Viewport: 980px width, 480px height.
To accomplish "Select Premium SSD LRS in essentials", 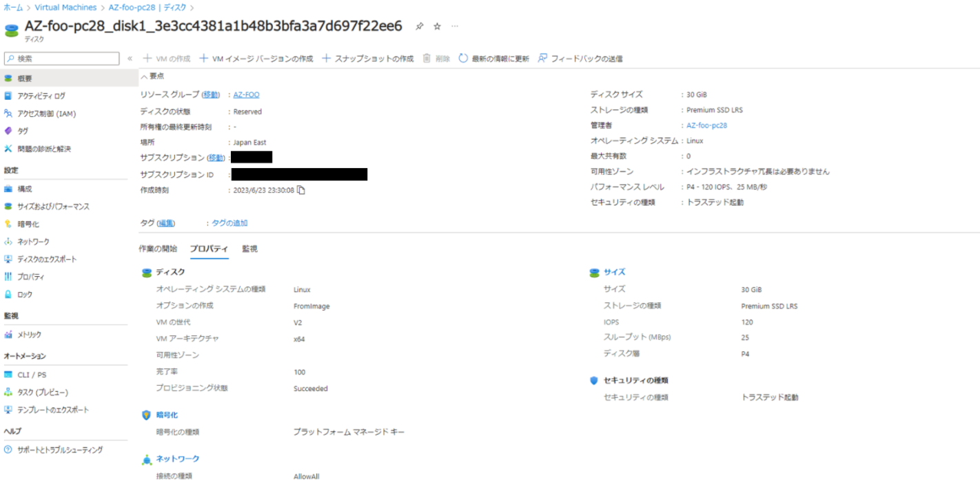I will [715, 110].
